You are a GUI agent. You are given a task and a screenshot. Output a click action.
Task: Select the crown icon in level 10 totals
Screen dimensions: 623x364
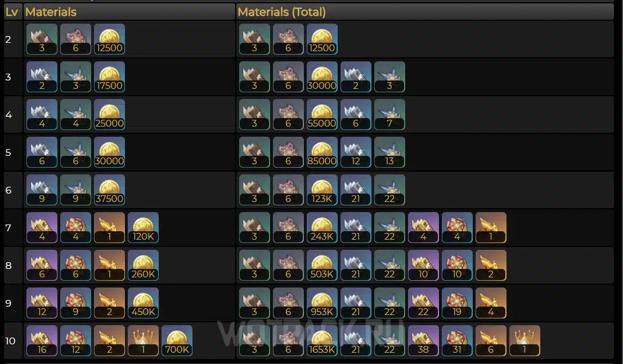tap(525, 340)
